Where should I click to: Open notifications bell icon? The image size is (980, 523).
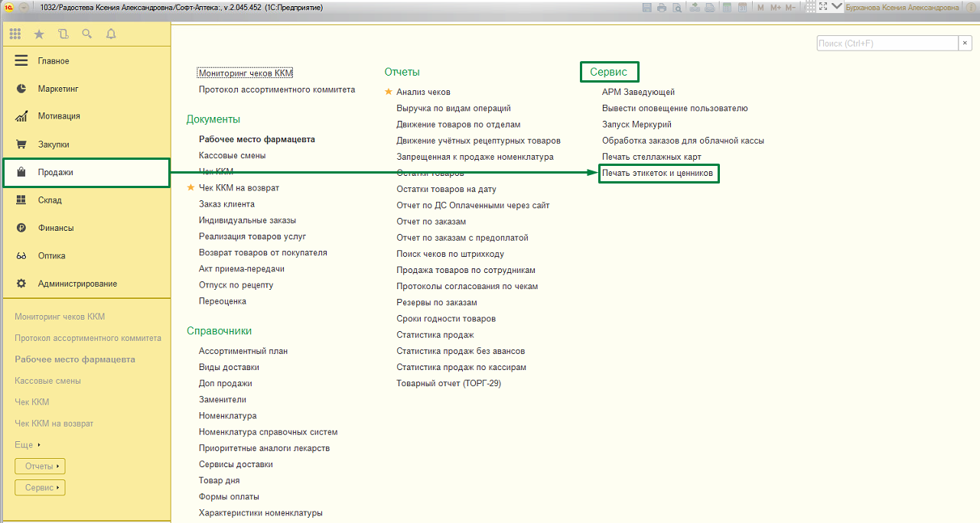(111, 34)
